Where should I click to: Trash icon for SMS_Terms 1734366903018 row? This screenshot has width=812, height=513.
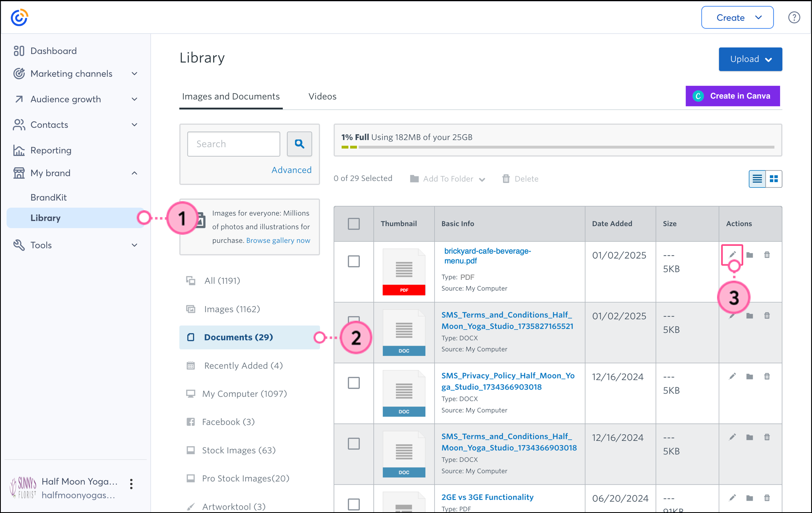click(767, 437)
